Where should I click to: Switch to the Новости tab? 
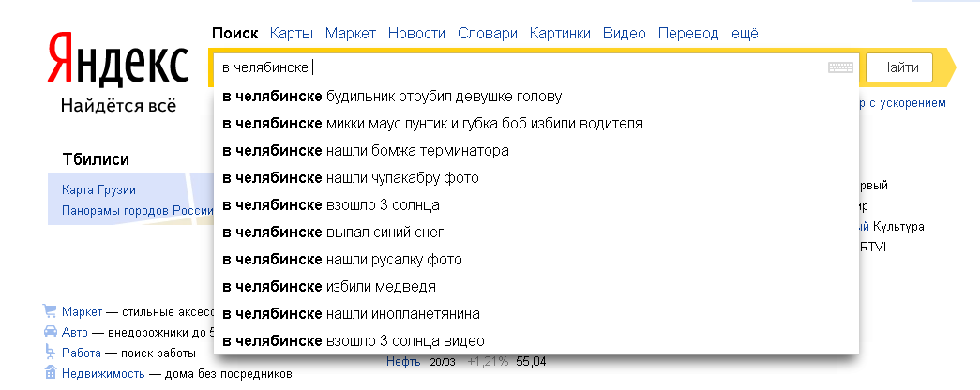416,33
